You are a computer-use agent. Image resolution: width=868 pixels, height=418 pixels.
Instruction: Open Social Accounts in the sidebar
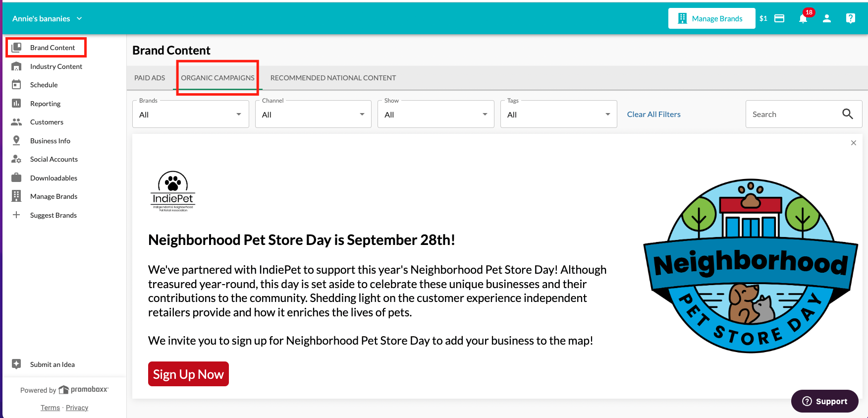[54, 159]
